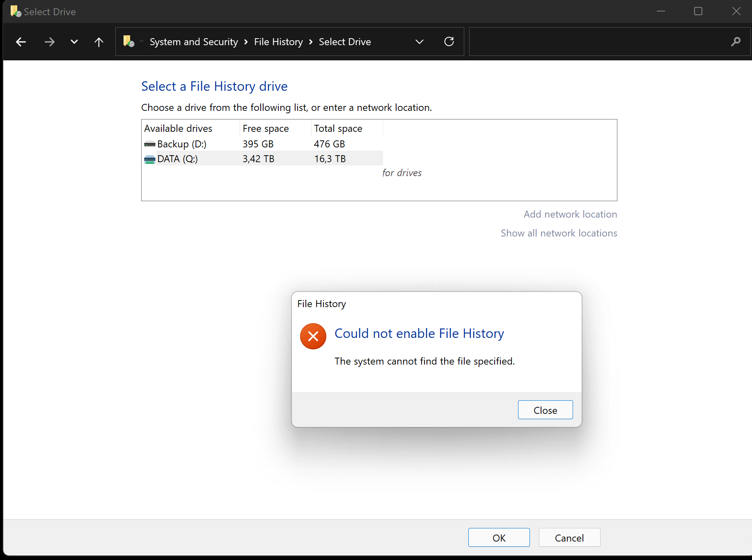Go up one level with up arrow
The height and width of the screenshot is (560, 752).
coord(99,42)
